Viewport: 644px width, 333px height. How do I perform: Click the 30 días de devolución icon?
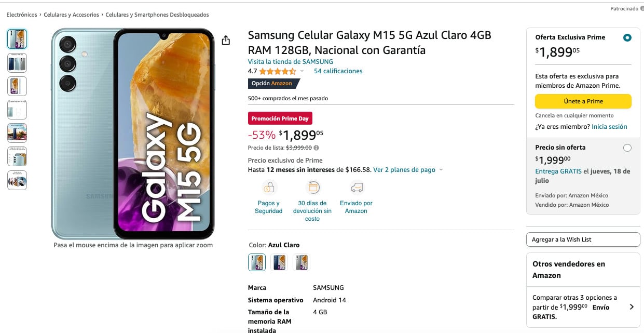coord(313,187)
